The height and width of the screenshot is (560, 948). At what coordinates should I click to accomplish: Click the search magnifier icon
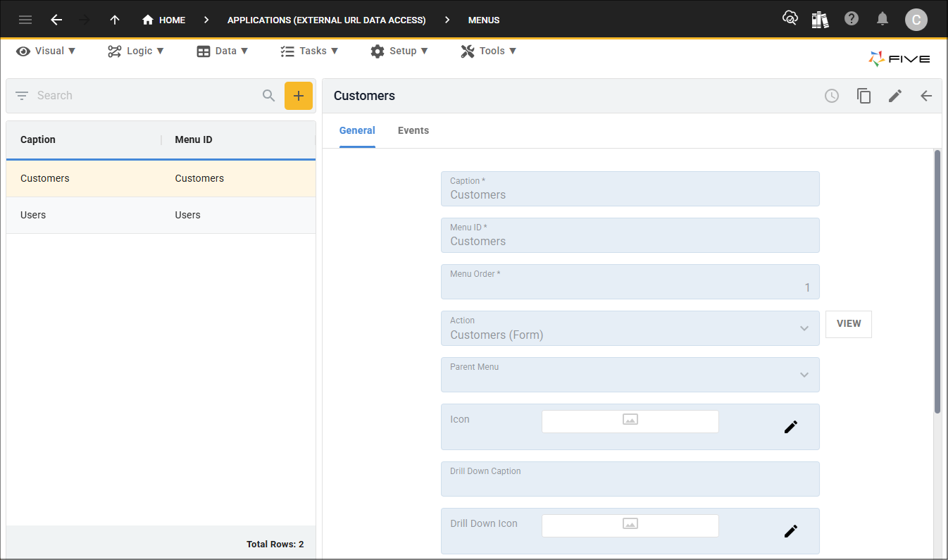click(x=268, y=96)
